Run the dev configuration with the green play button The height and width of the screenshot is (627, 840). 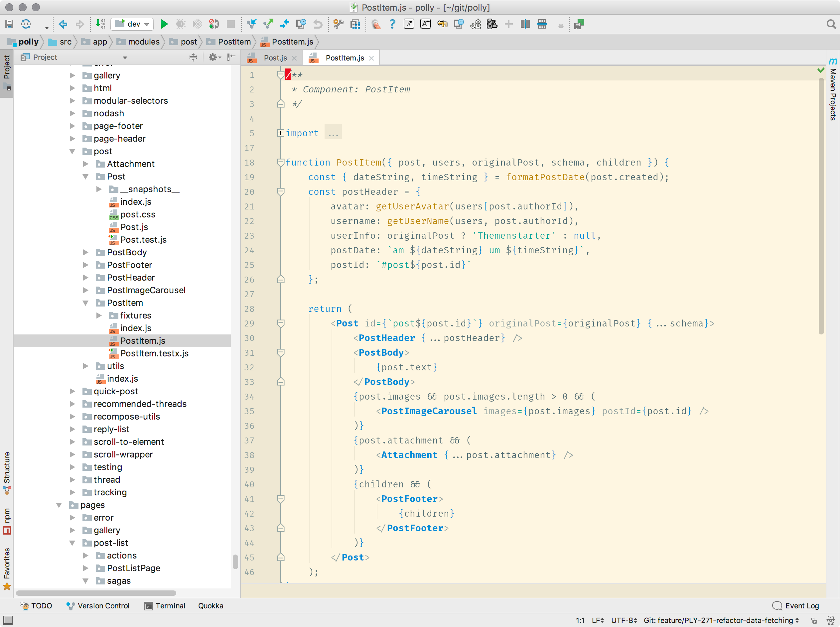(x=164, y=24)
